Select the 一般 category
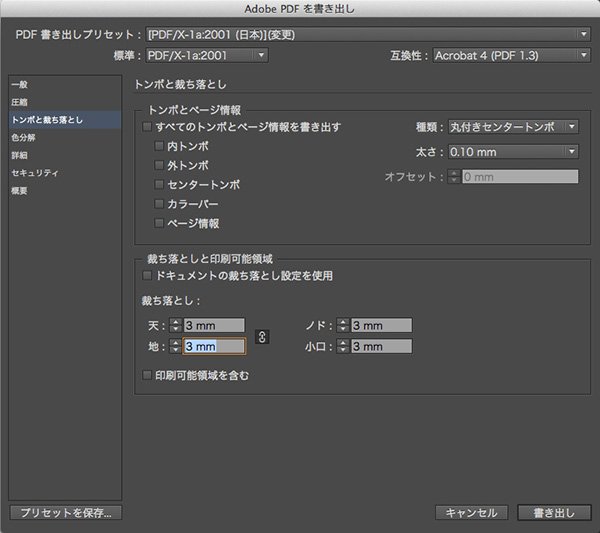600x533 pixels. [65, 85]
